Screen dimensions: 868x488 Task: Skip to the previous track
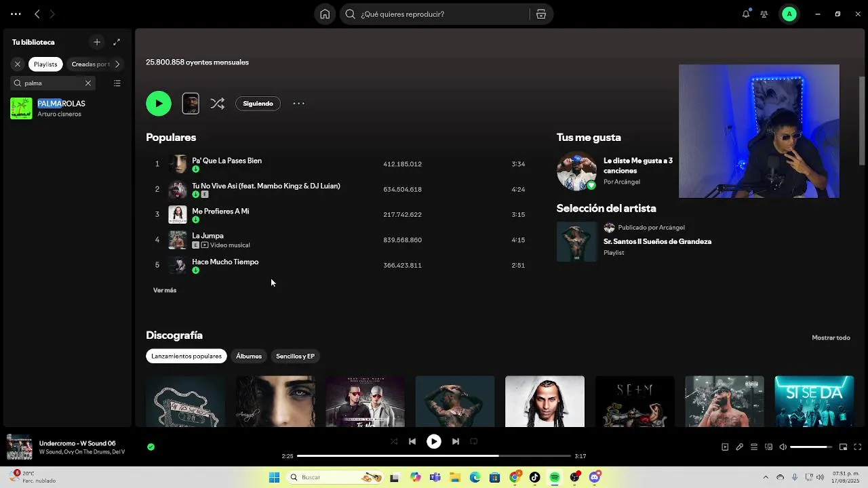412,441
